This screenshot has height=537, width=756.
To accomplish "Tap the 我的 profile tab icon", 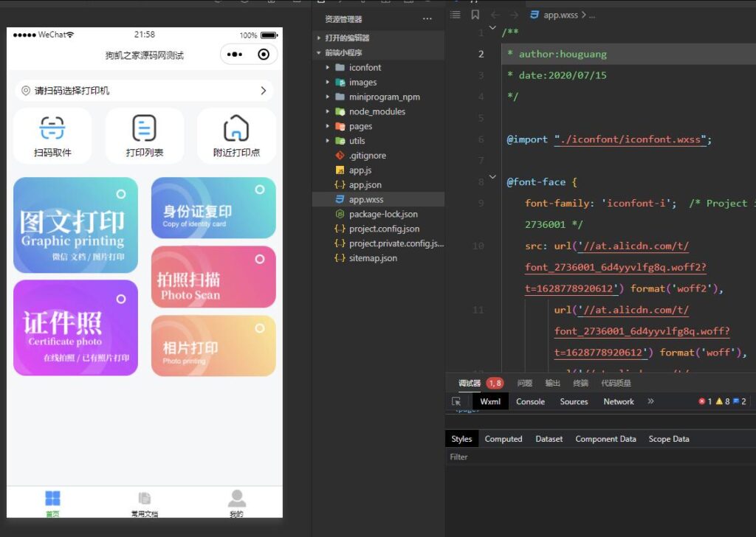I will pos(236,499).
